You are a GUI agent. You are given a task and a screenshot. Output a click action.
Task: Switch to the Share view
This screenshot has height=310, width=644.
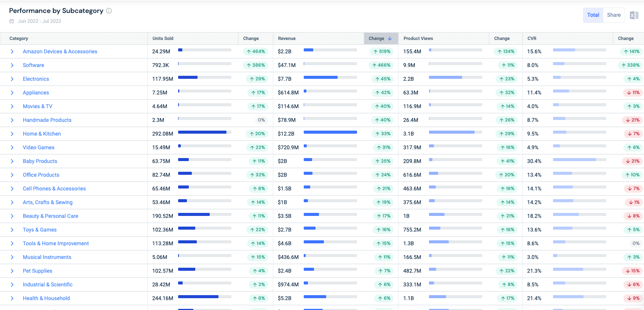pos(614,15)
